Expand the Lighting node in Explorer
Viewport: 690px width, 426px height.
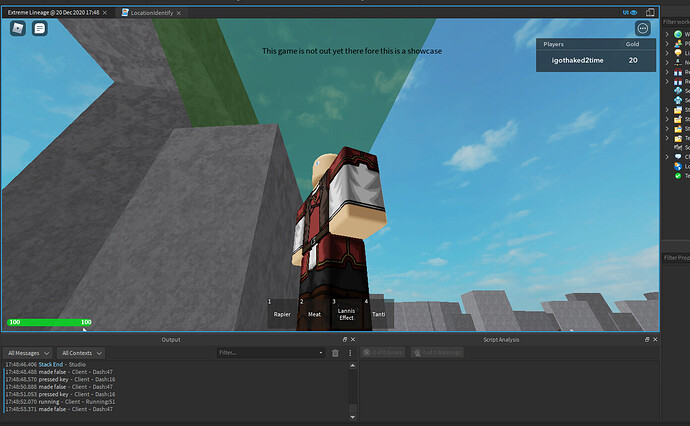click(667, 53)
